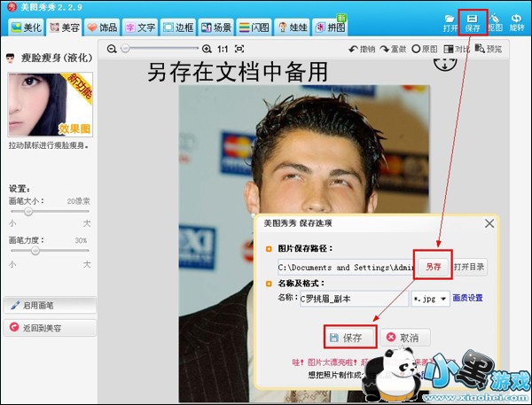The height and width of the screenshot is (405, 532).
Task: Open the 场景 tab
Action: [x=216, y=27]
